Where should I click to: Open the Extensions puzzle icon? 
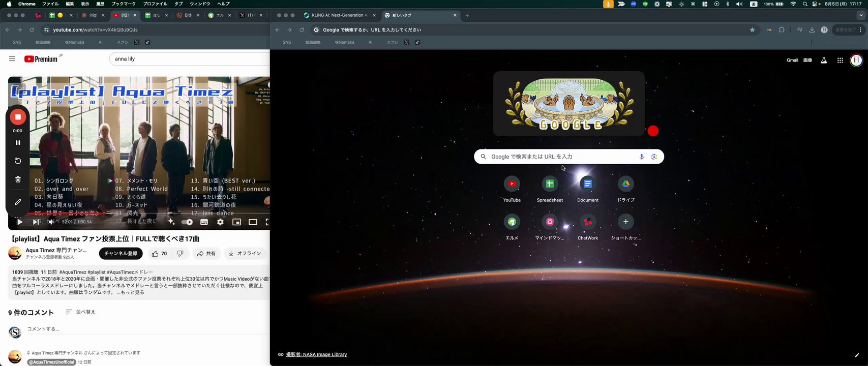pyautogui.click(x=782, y=30)
